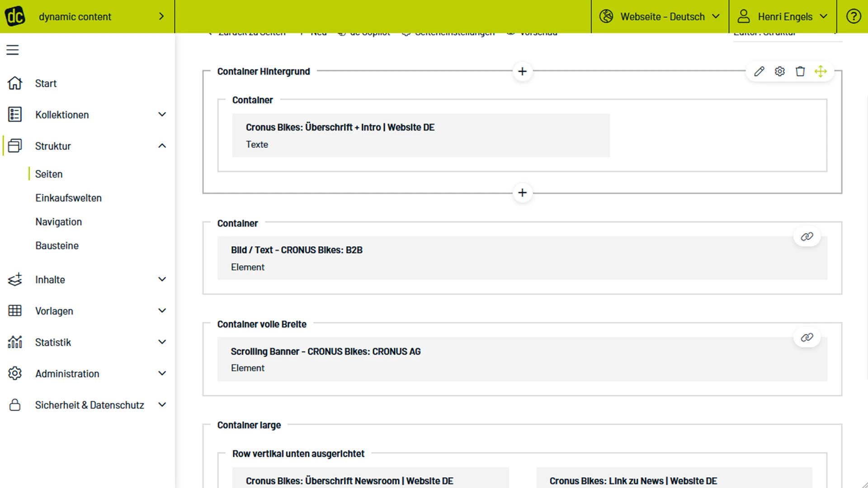Click Container large label

[x=249, y=425]
